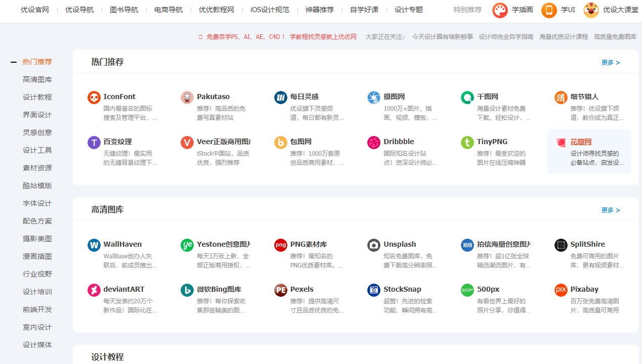The image size is (642, 364).
Task: Click the Veer red V icon
Action: 187,143
